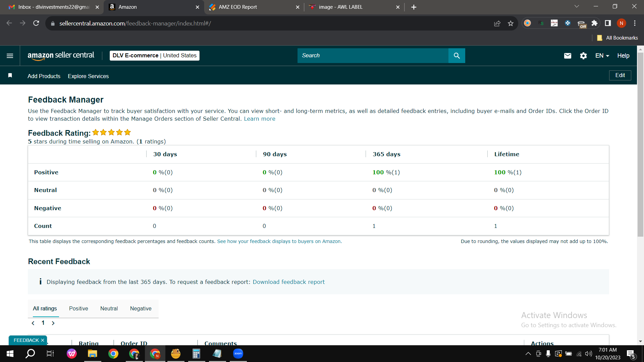644x362 pixels.
Task: Open the DLV E-commerce account switcher
Action: click(x=155, y=56)
